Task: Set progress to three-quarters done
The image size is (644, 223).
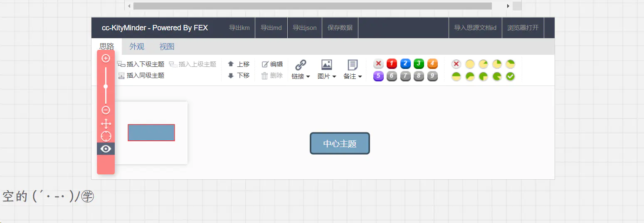Action: (x=483, y=76)
